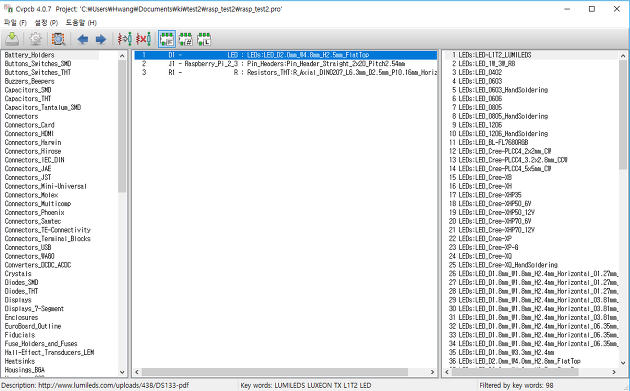The width and height of the screenshot is (630, 391).
Task: Go to next unassociated component arrow
Action: pyautogui.click(x=100, y=39)
